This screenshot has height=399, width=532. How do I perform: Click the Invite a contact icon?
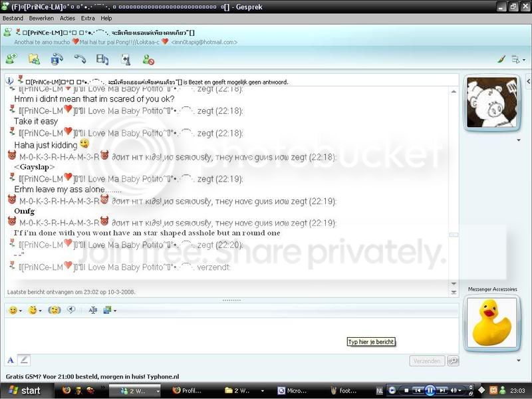pyautogui.click(x=11, y=59)
